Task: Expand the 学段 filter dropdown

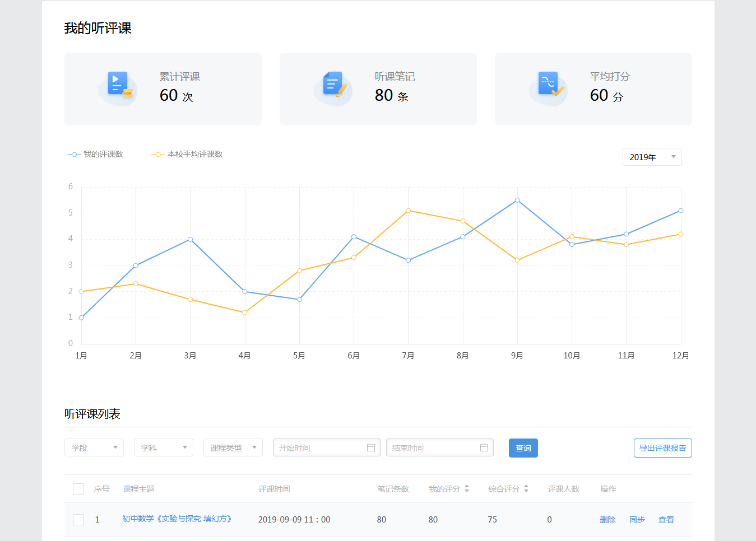Action: [94, 447]
